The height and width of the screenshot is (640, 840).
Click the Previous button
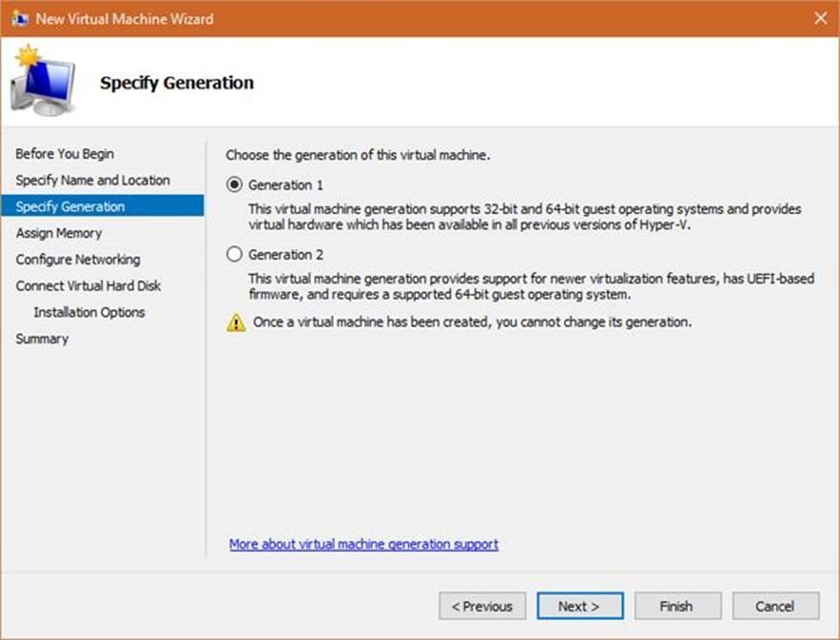coord(483,606)
